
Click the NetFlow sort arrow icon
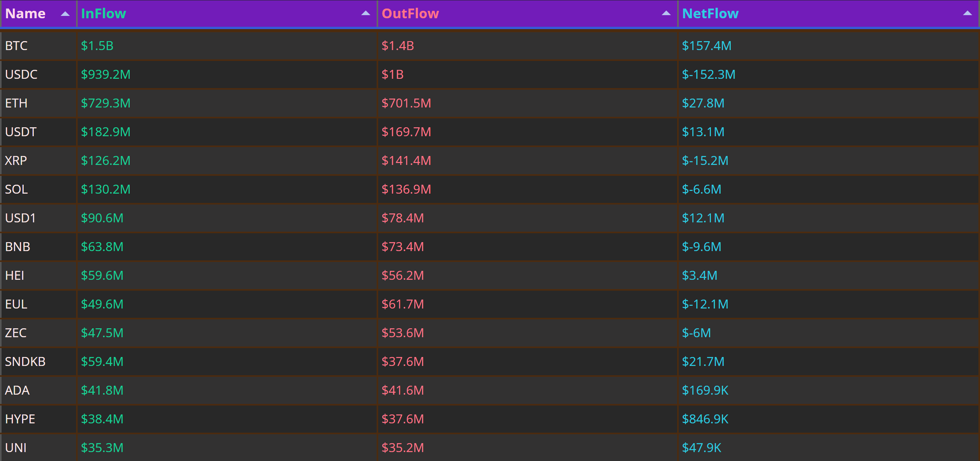[967, 13]
